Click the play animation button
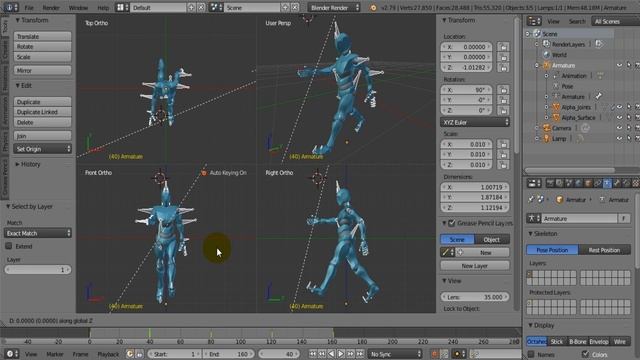This screenshot has height=360, width=640. point(341,354)
